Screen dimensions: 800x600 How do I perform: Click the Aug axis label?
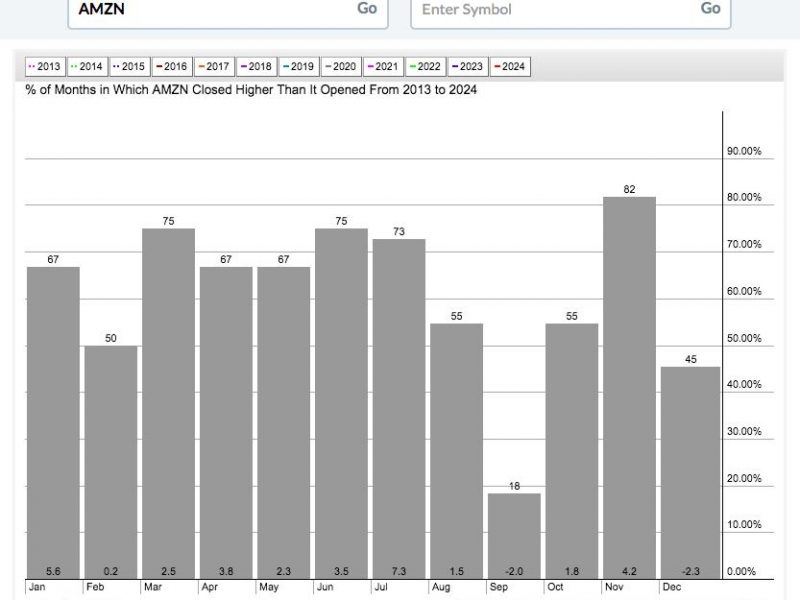pos(441,587)
